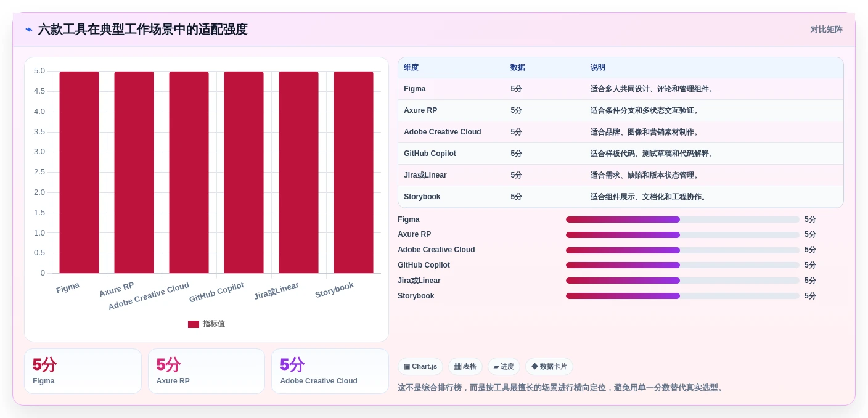Click the 数据卡片 tag chip

[x=549, y=366]
